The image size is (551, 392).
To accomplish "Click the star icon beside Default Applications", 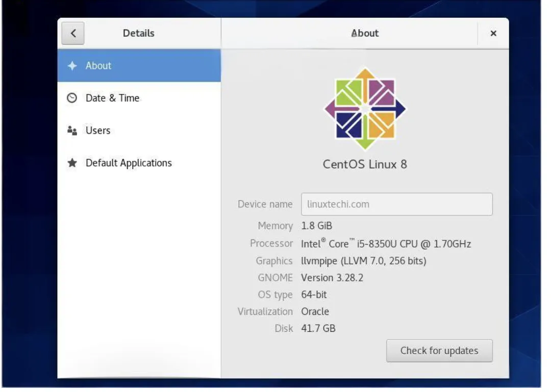I will pyautogui.click(x=72, y=163).
